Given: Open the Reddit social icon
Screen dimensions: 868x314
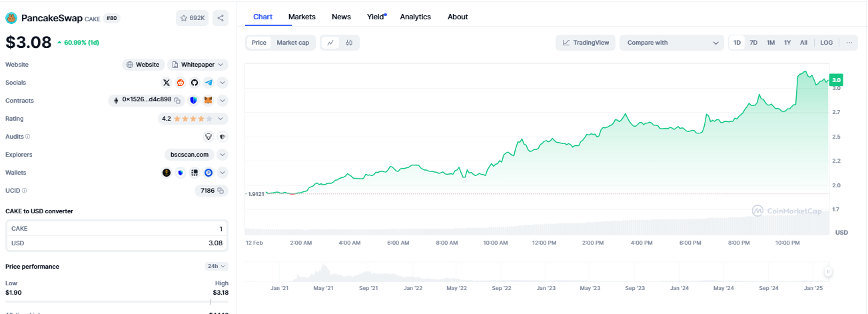Looking at the screenshot, I should pyautogui.click(x=181, y=83).
